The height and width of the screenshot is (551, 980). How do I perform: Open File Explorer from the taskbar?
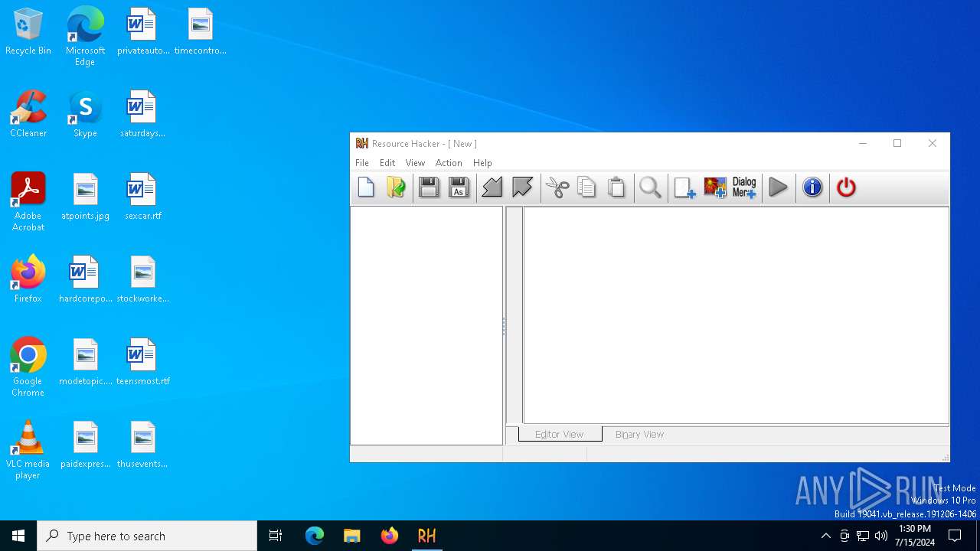352,536
